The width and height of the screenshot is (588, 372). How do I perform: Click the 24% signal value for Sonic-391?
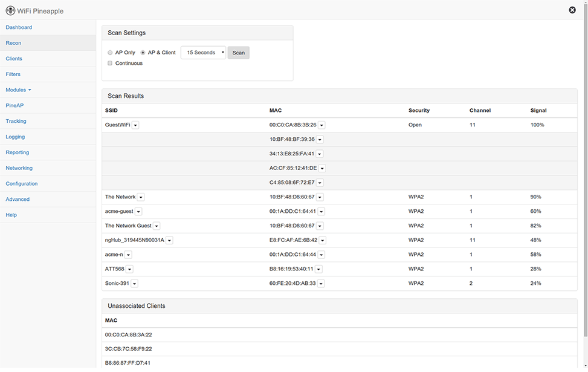click(535, 283)
